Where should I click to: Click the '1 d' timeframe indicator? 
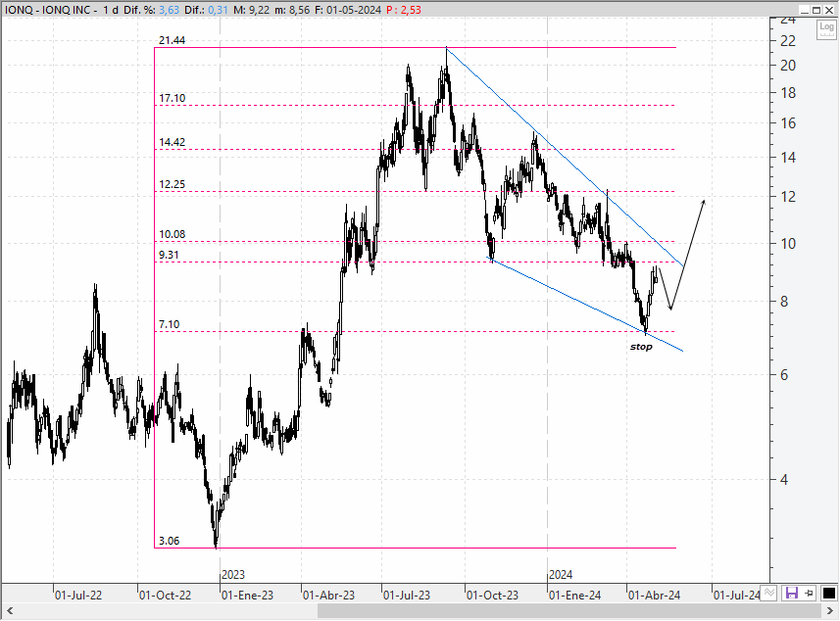[x=111, y=10]
